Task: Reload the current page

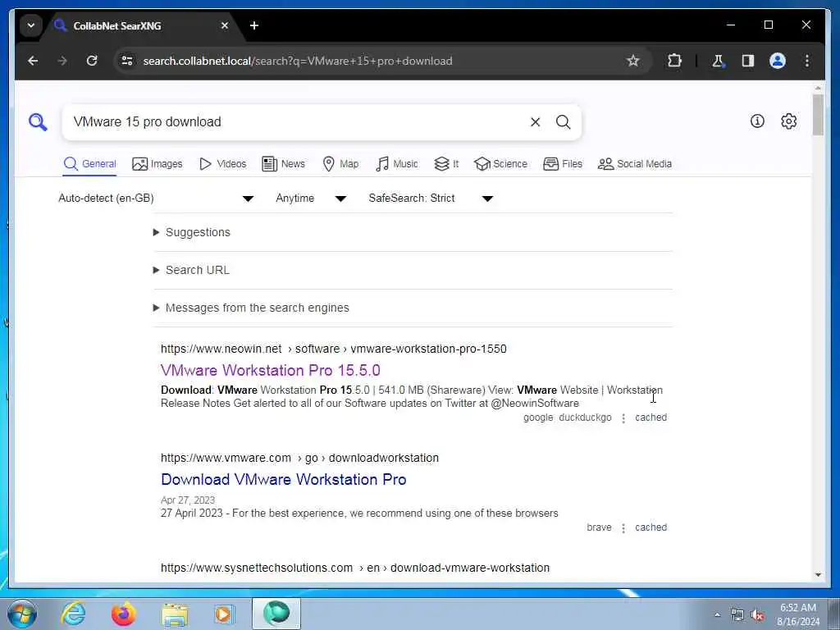Action: click(92, 61)
